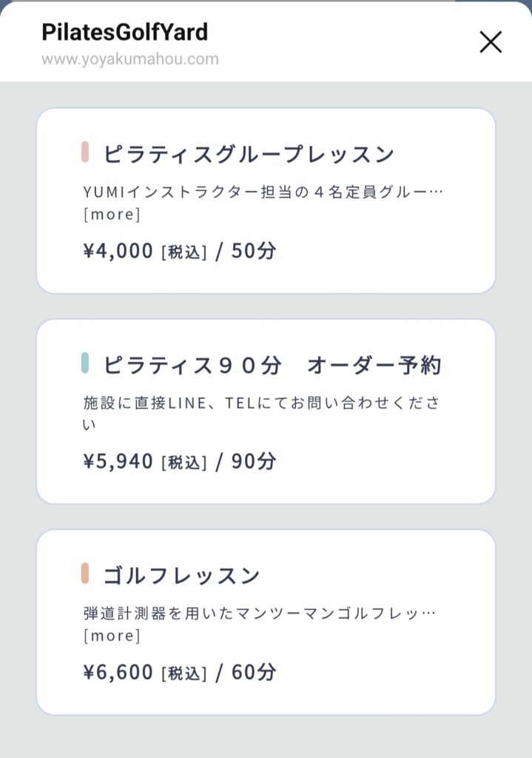Tap the ¥5,940 / 90分 price line
Viewport: 532px width, 758px height.
click(x=179, y=462)
